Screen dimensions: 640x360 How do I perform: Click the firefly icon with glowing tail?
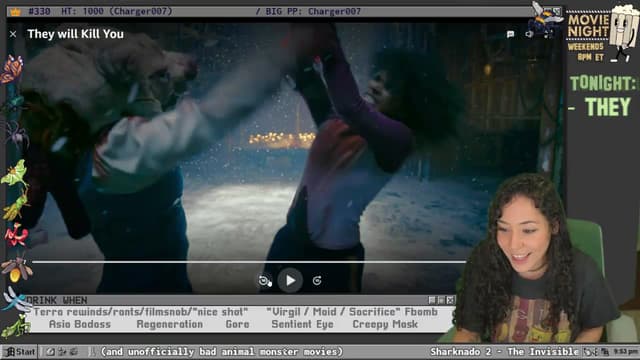tap(16, 269)
